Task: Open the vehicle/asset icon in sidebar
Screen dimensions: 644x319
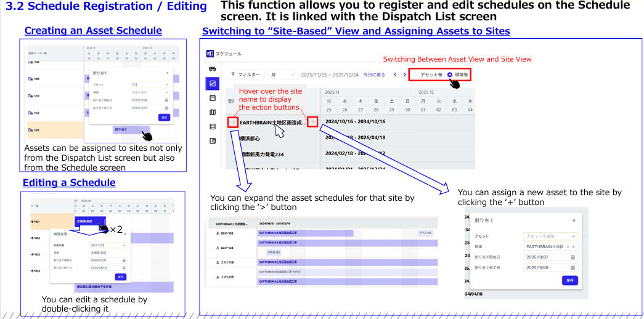Action: [x=213, y=70]
